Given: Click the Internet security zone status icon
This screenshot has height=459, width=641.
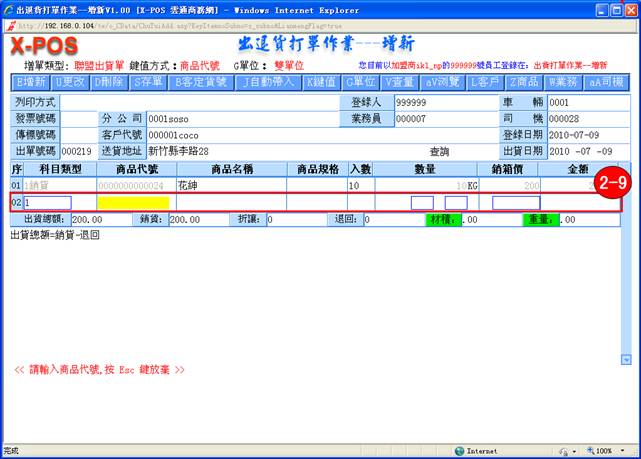Looking at the screenshot, I should (x=461, y=451).
